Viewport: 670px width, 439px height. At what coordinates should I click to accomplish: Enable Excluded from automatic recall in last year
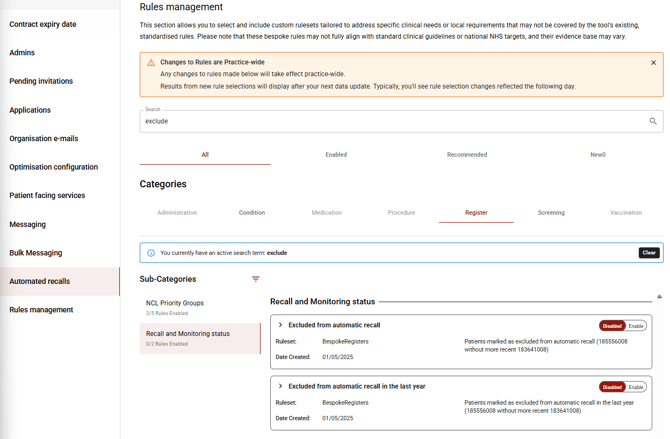point(636,387)
